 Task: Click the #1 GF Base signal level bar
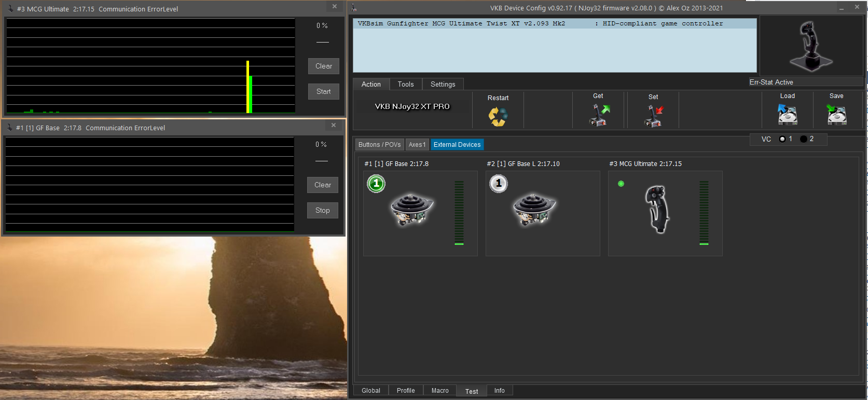point(459,213)
